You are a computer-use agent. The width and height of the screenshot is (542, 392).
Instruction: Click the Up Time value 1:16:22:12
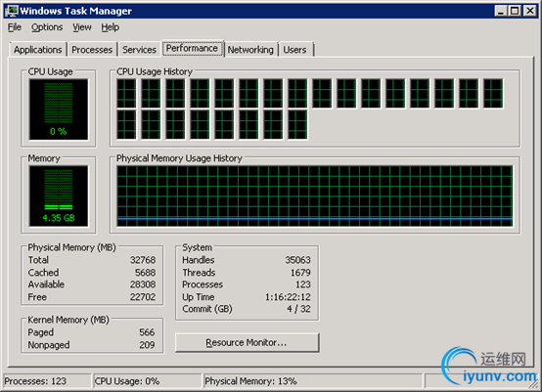[288, 297]
